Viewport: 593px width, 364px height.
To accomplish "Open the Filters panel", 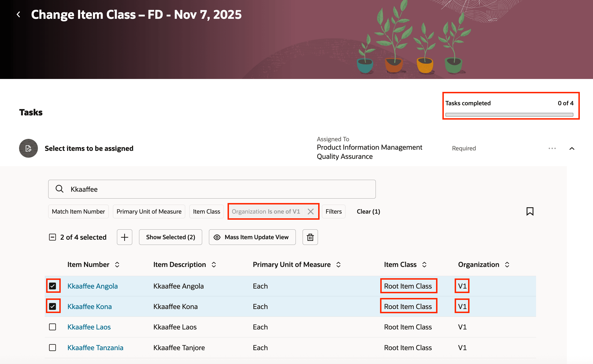I will coord(333,211).
